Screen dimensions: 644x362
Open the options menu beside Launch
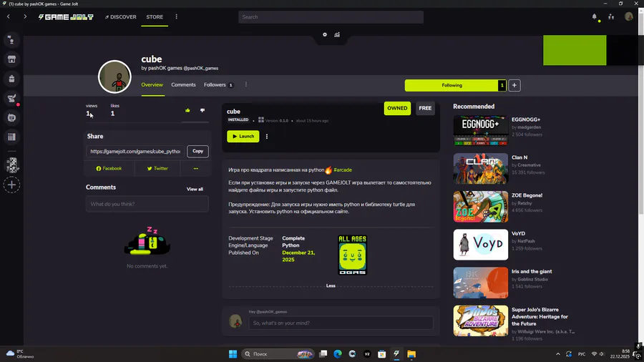(x=267, y=136)
